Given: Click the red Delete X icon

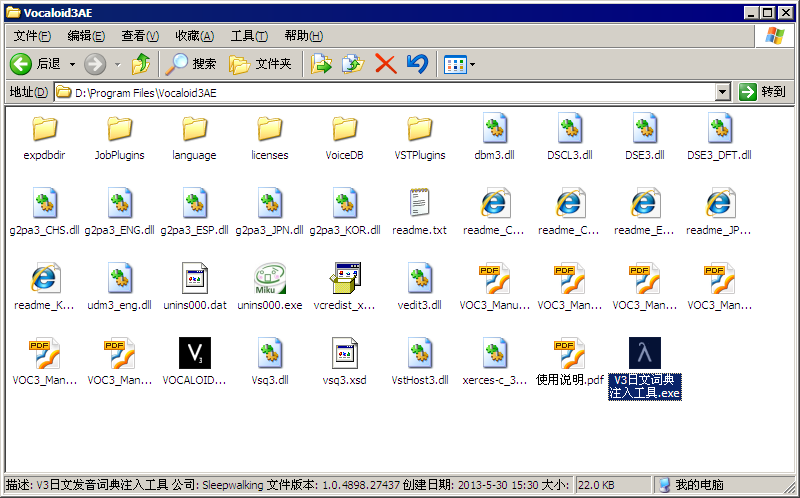Looking at the screenshot, I should 386,64.
